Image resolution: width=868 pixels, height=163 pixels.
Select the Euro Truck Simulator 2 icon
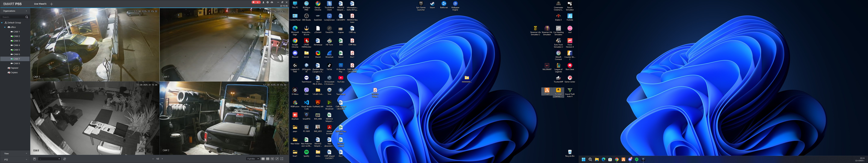point(558,43)
